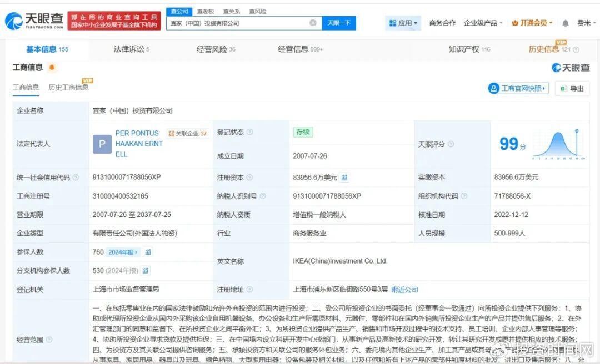
Task: Open the 费米 user account dropdown
Action: point(586,23)
